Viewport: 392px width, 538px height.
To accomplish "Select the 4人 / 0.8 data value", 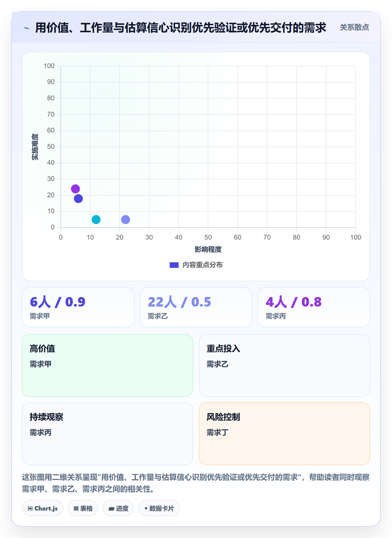I will [294, 302].
